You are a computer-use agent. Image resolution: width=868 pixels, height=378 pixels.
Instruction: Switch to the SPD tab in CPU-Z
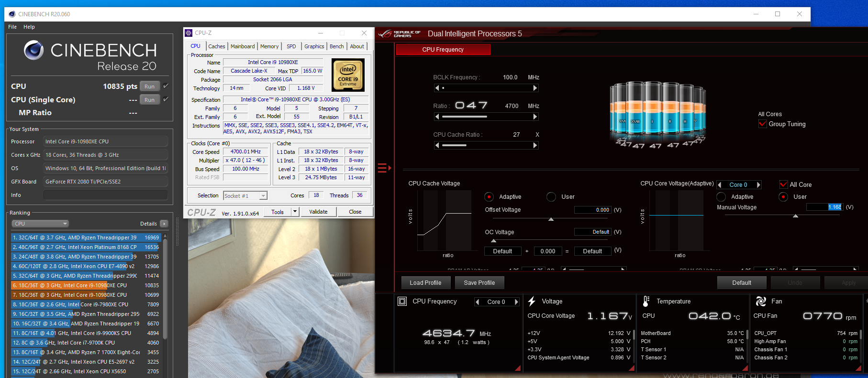(x=291, y=46)
